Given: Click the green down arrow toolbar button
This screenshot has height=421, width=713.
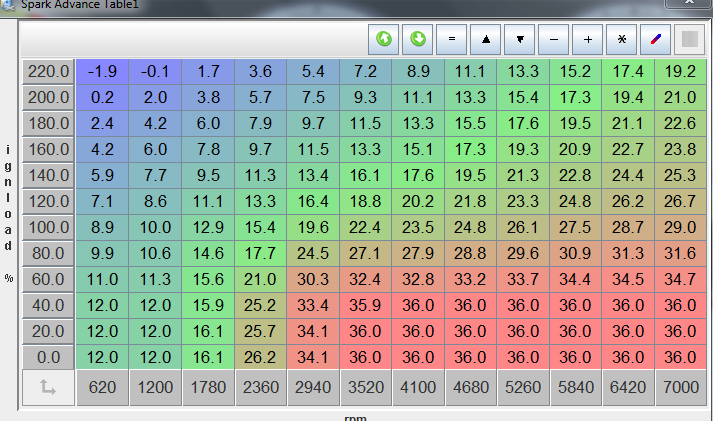Looking at the screenshot, I should point(417,40).
